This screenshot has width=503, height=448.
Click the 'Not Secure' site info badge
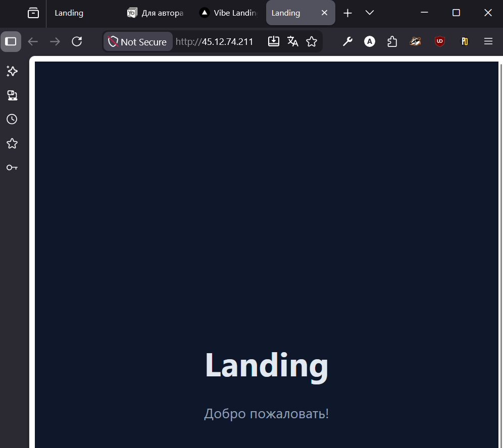coord(138,41)
